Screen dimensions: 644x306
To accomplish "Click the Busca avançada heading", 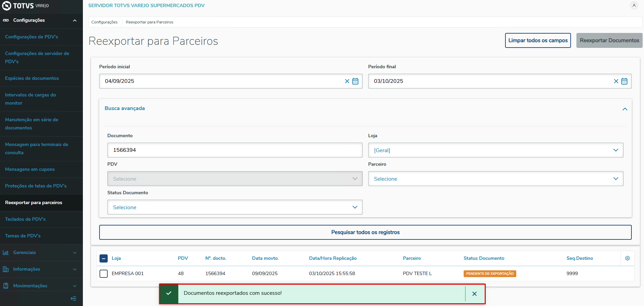I will pyautogui.click(x=125, y=108).
